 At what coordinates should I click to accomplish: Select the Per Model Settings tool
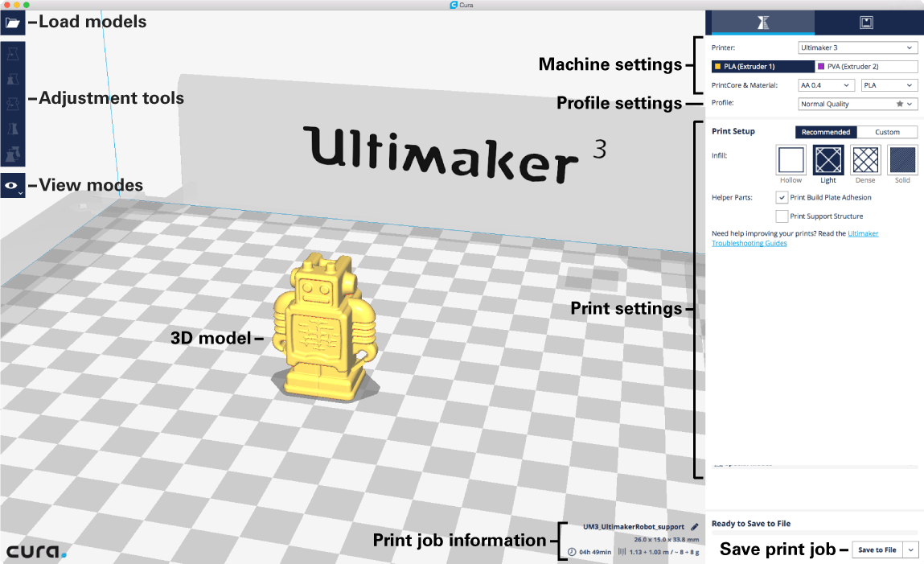pos(12,154)
